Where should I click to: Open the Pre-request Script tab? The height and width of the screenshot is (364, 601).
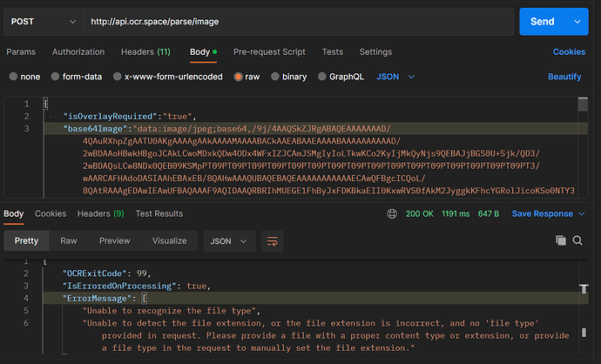[x=269, y=51]
